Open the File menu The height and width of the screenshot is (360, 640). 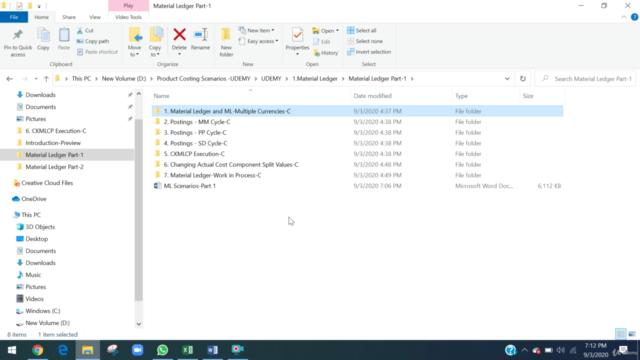coord(14,17)
